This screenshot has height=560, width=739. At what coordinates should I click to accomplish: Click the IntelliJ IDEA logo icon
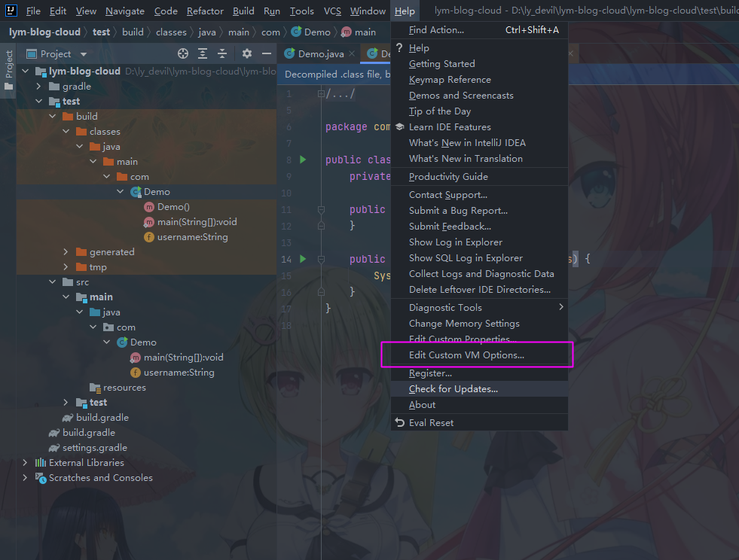click(11, 10)
